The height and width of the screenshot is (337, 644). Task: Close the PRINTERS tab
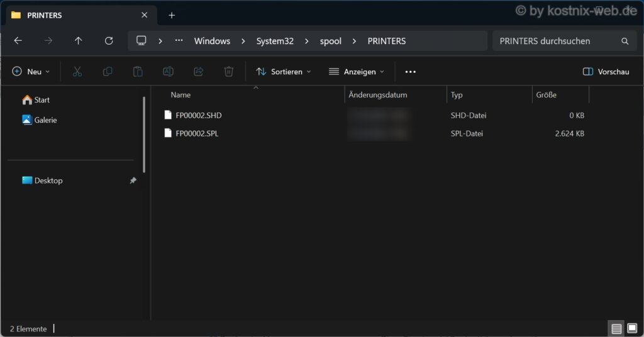144,15
